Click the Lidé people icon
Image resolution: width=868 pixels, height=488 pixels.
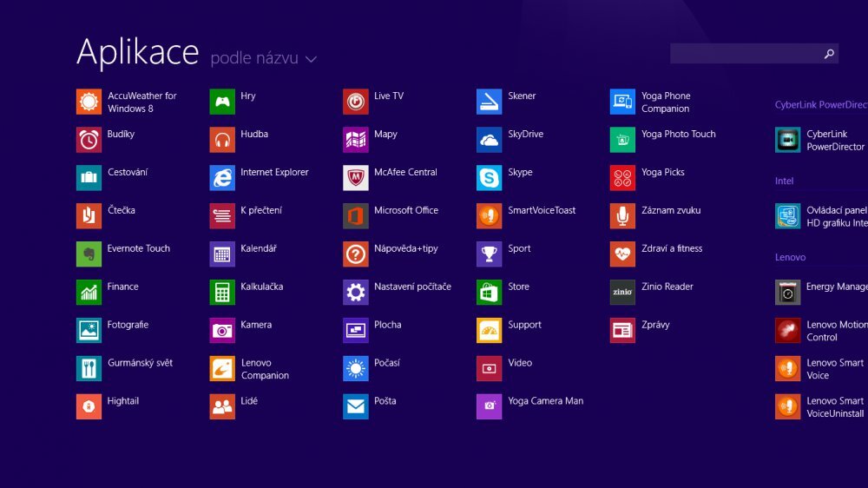pyautogui.click(x=222, y=407)
